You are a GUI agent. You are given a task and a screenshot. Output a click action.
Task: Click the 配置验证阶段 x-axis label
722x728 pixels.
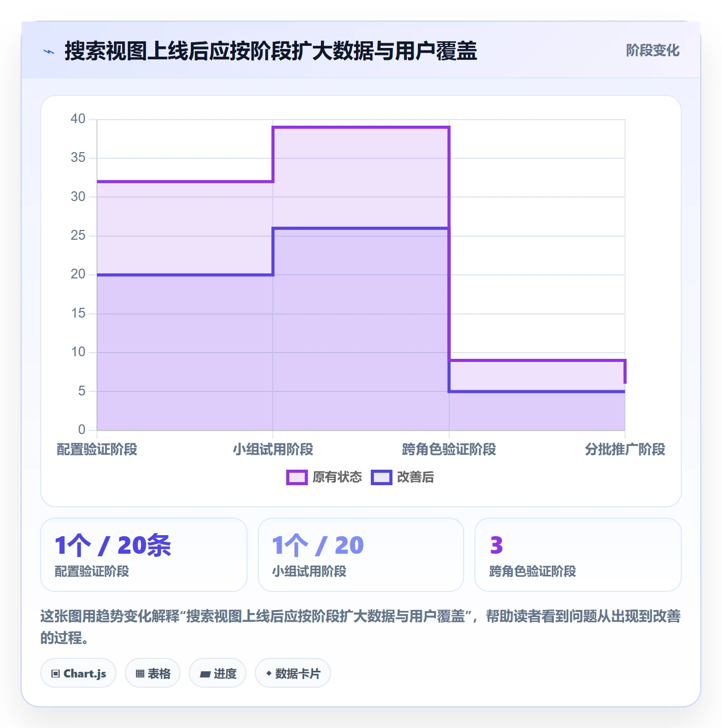[x=97, y=450]
